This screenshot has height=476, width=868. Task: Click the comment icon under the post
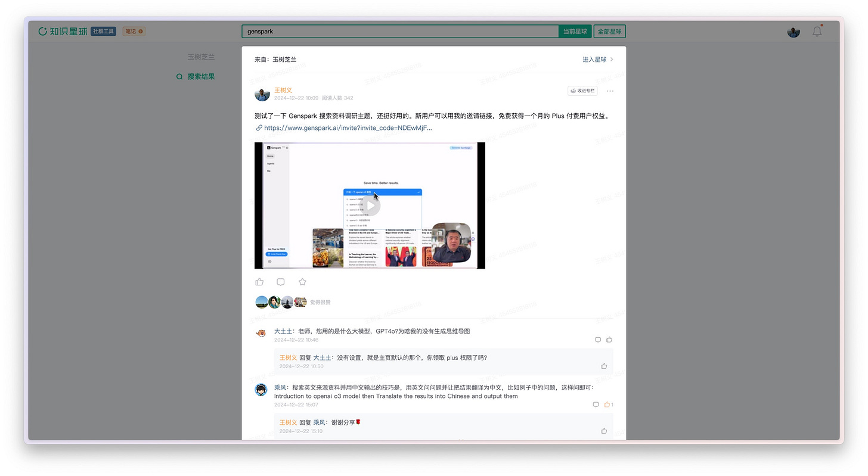pos(281,282)
